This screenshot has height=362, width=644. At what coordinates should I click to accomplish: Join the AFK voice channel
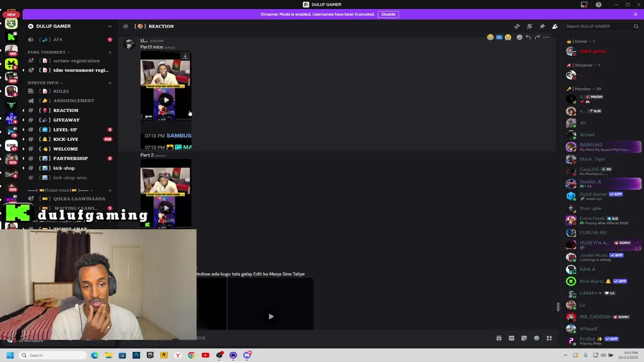[70, 40]
